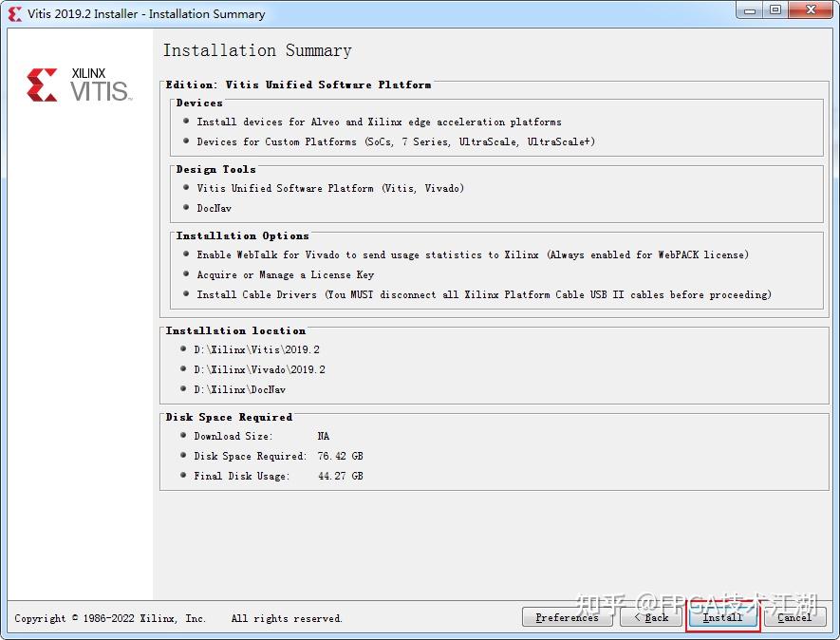Click the Xilinx installer title bar icon
This screenshot has width=840, height=640.
coord(15,14)
